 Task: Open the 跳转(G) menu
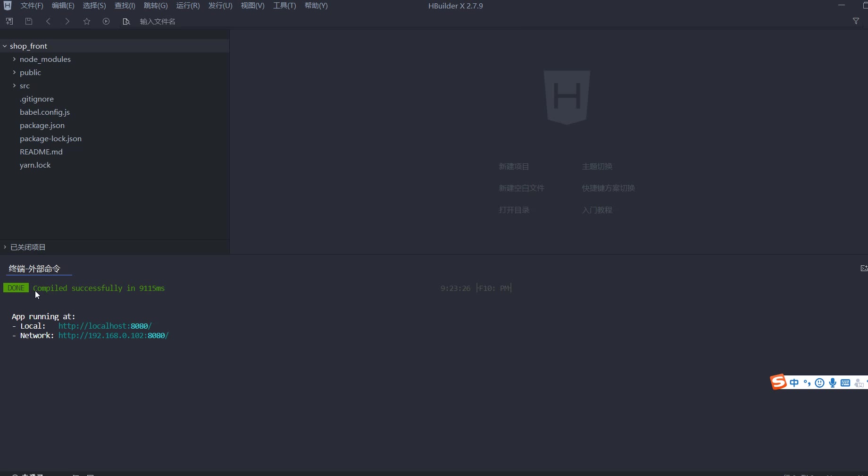(x=155, y=6)
